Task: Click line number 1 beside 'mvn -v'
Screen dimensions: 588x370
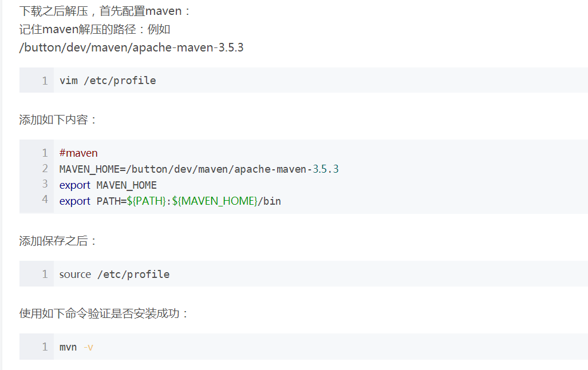Action: click(x=45, y=347)
